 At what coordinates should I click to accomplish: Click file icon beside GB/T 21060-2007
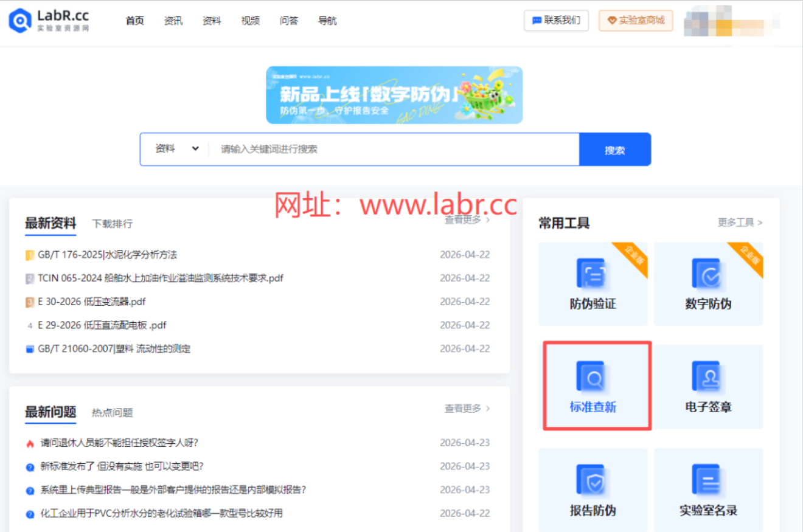(30, 350)
